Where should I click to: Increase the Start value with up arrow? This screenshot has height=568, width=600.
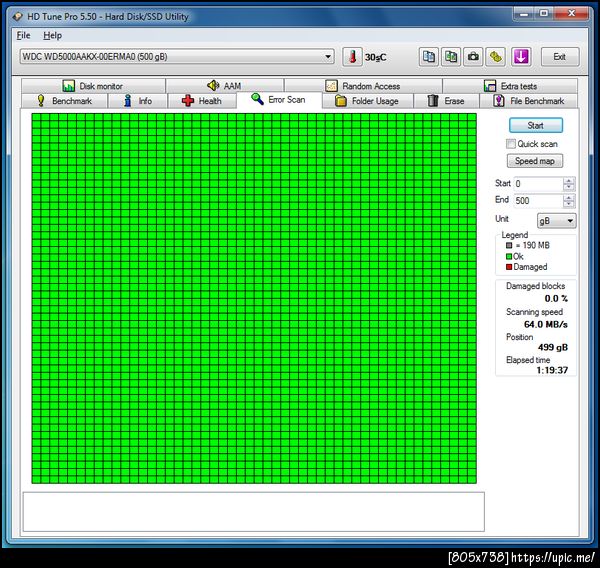click(569, 181)
